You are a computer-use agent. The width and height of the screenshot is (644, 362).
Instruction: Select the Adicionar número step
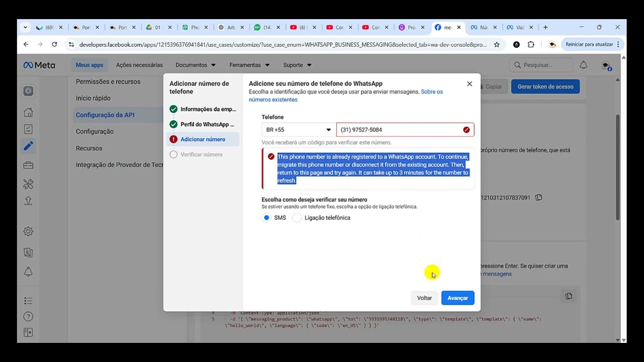tap(203, 139)
